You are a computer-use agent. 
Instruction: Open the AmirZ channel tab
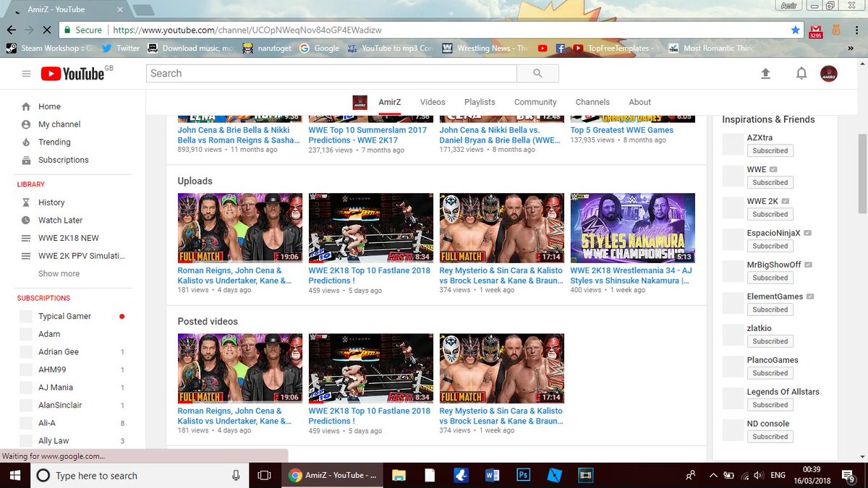coord(389,102)
